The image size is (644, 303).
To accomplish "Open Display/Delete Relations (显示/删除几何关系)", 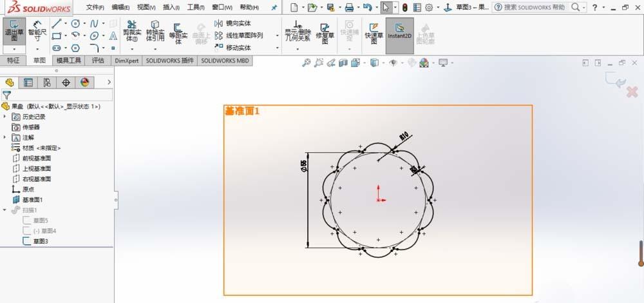I will coord(298,31).
